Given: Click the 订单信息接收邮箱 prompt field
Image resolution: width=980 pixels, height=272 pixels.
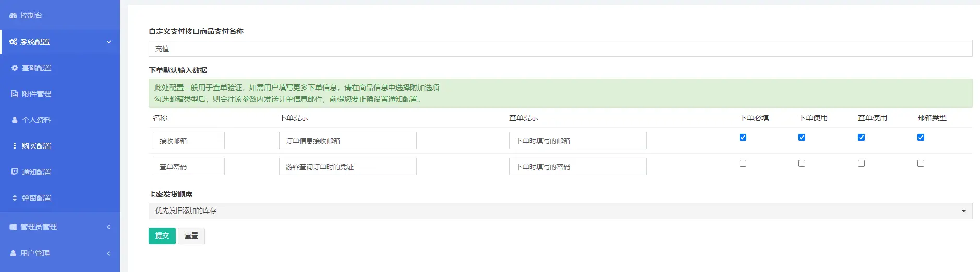Looking at the screenshot, I should click(x=348, y=141).
